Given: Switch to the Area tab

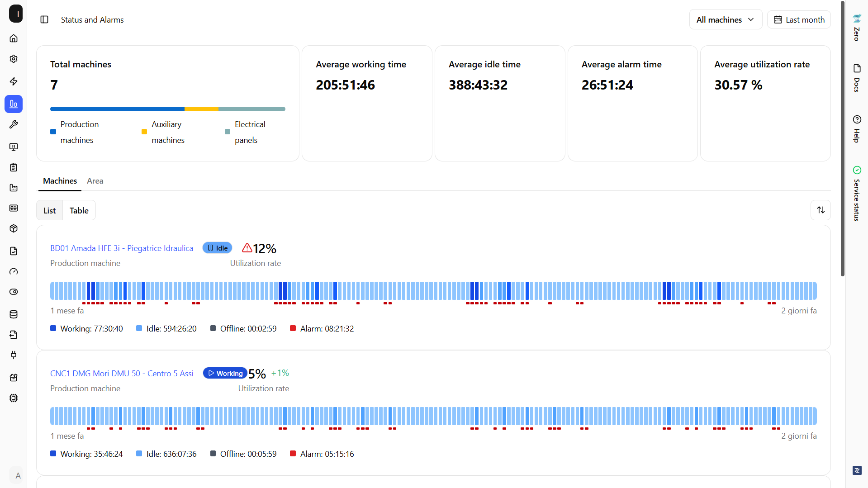Looking at the screenshot, I should pos(95,181).
